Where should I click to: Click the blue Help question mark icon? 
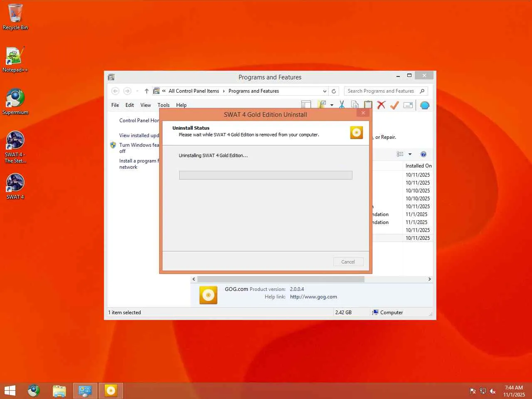click(x=424, y=154)
